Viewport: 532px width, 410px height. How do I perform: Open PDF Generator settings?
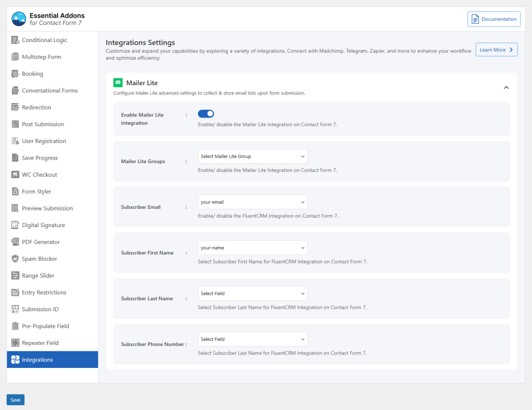(52, 242)
